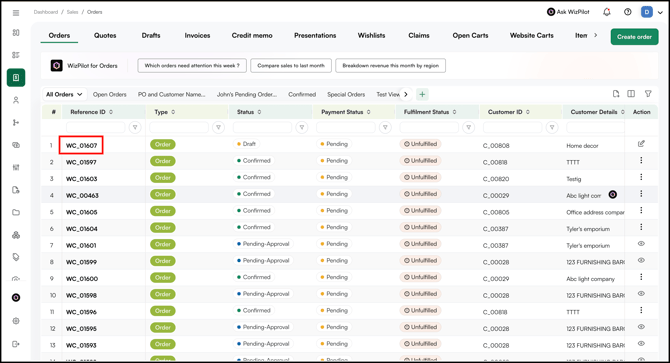Switch to the Quotes tab
This screenshot has width=670, height=363.
point(105,35)
